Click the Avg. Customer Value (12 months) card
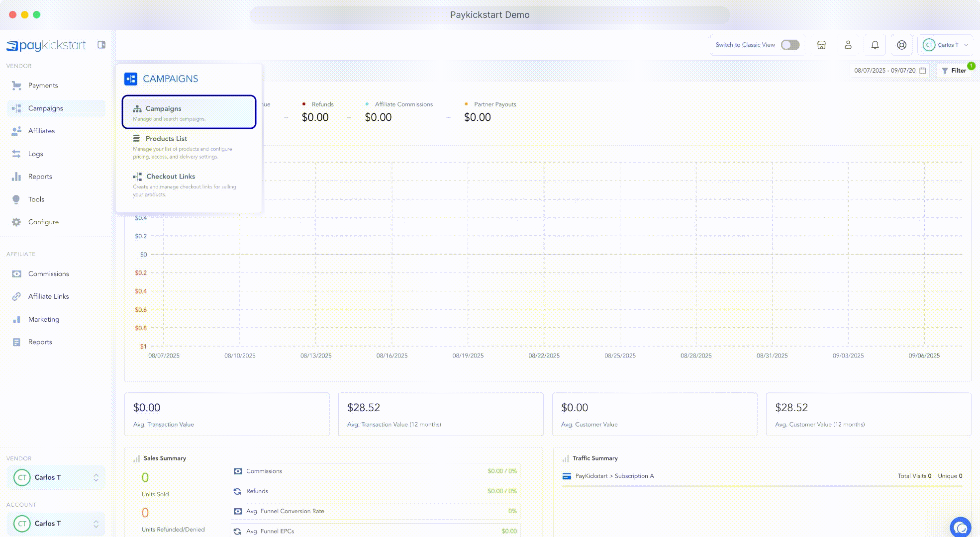Image resolution: width=980 pixels, height=537 pixels. (x=869, y=415)
